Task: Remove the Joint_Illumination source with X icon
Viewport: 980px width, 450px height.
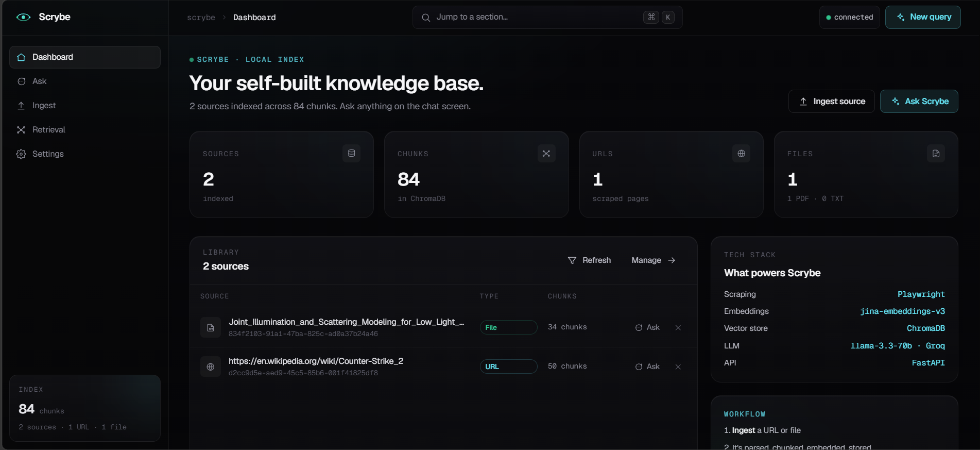Action: click(678, 327)
